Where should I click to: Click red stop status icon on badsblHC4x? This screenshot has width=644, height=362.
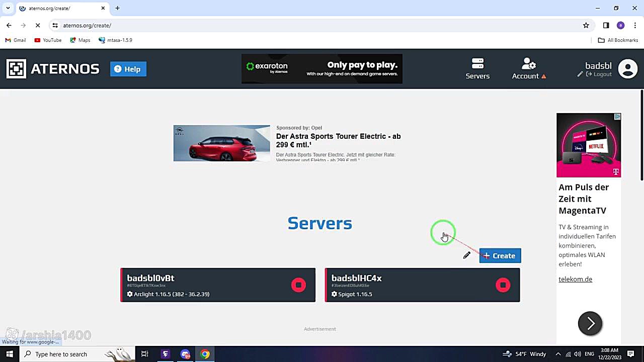pyautogui.click(x=503, y=285)
